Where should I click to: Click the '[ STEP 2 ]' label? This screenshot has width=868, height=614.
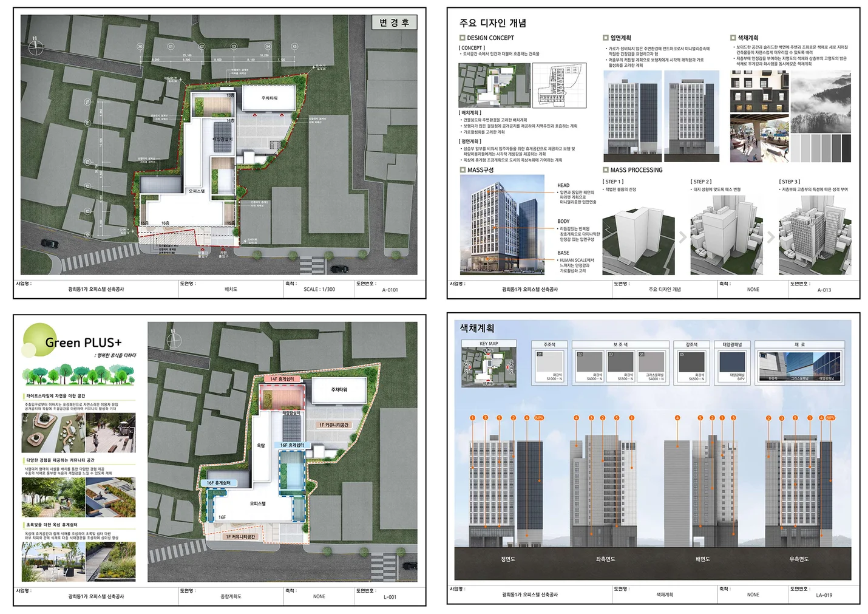click(x=701, y=182)
